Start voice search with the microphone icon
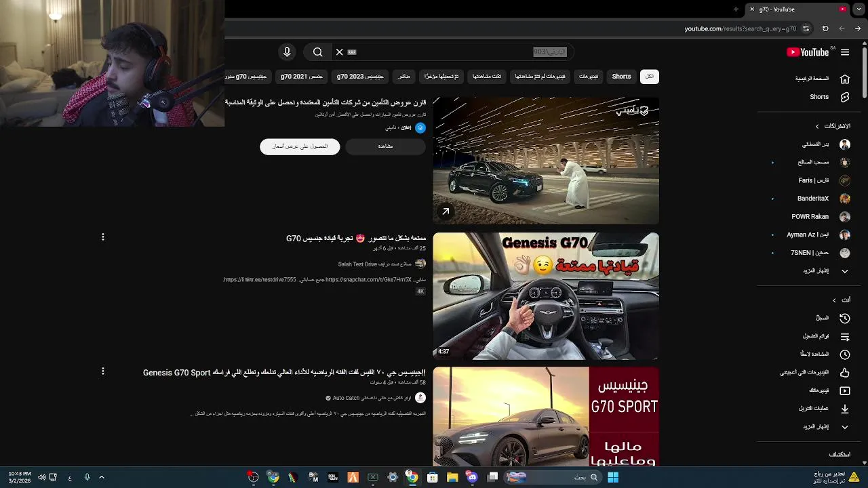Screen dimensions: 868x488 (287, 52)
